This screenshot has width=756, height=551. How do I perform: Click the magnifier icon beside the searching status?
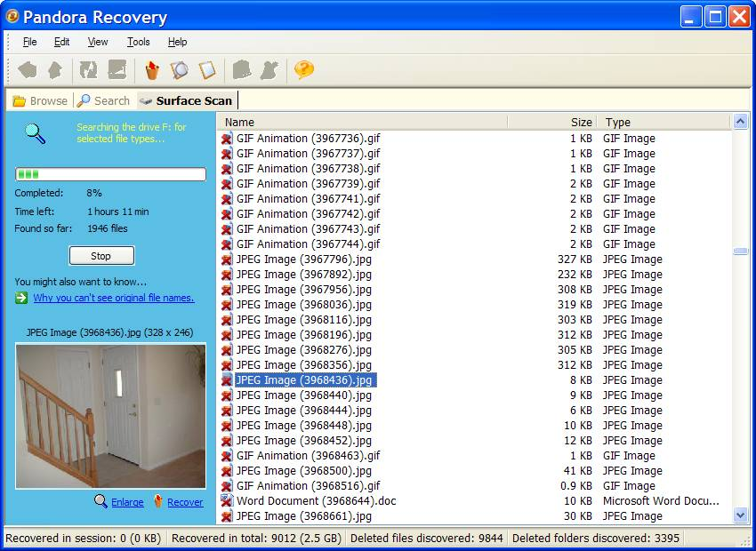click(x=36, y=133)
